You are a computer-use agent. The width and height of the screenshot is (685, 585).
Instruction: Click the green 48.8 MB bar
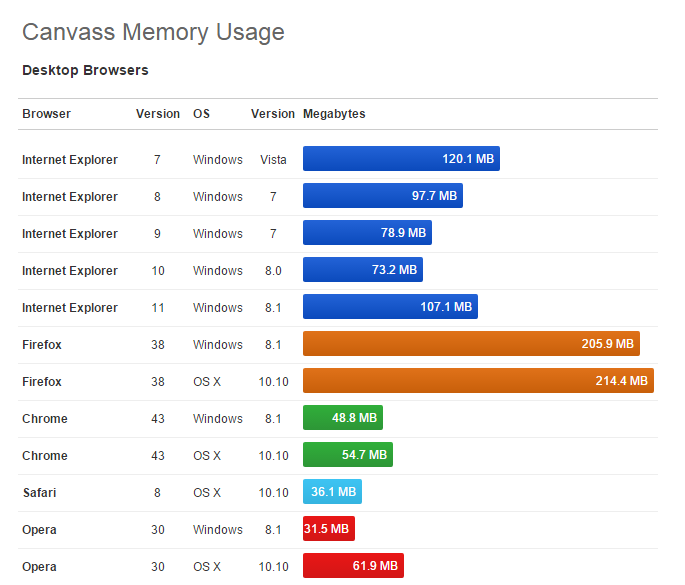click(343, 418)
